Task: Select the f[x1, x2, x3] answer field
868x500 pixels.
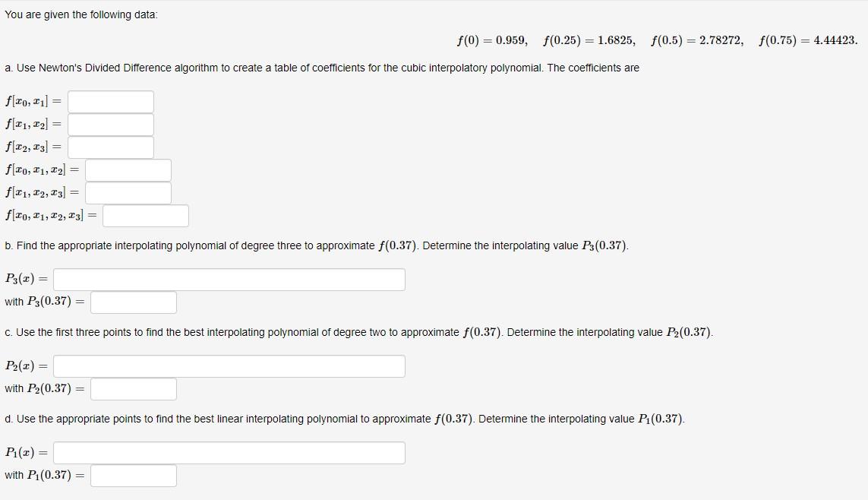Action: (x=128, y=193)
